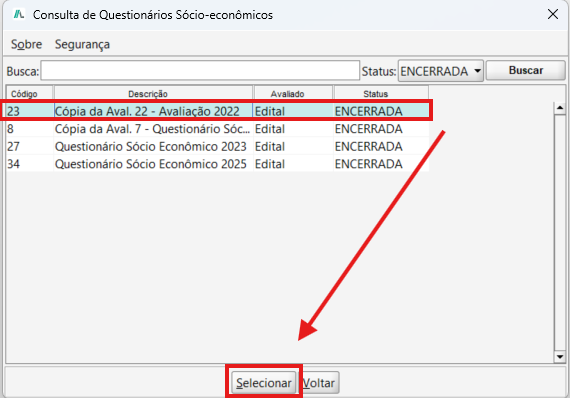Click Edital cell in row 27
570x398 pixels.
click(x=293, y=146)
